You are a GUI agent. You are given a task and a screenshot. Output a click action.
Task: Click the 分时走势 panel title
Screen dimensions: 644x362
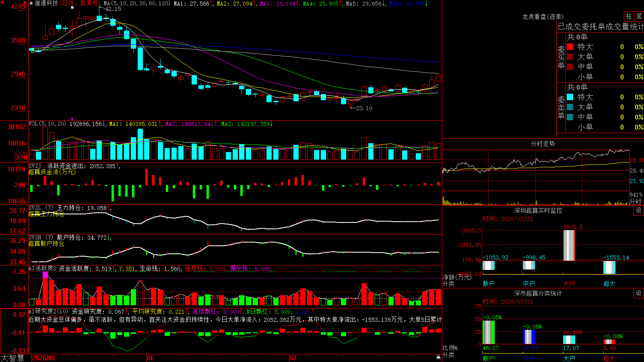pos(543,144)
